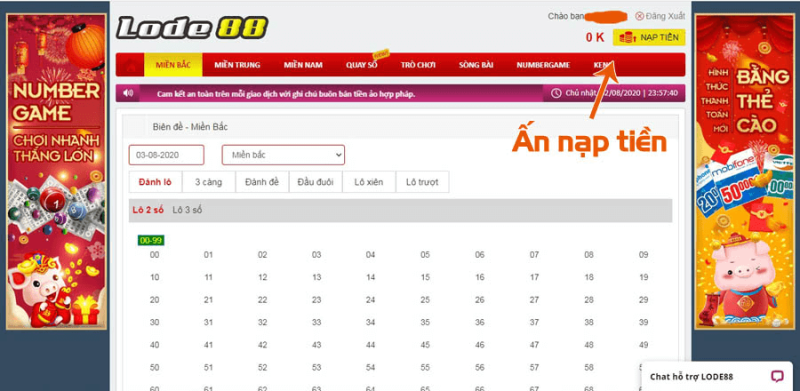Open the Number Game banner ad
The height and width of the screenshot is (391, 800).
[56, 172]
